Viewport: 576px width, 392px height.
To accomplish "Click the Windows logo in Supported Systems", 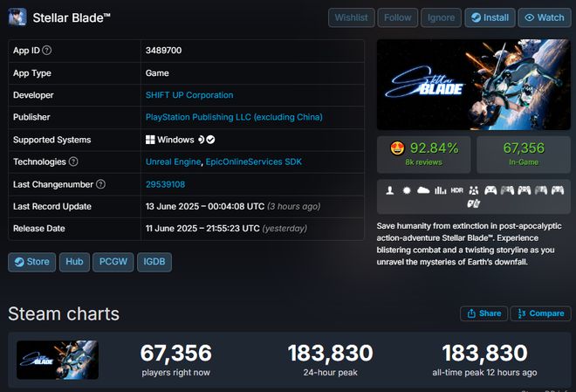I will point(150,140).
